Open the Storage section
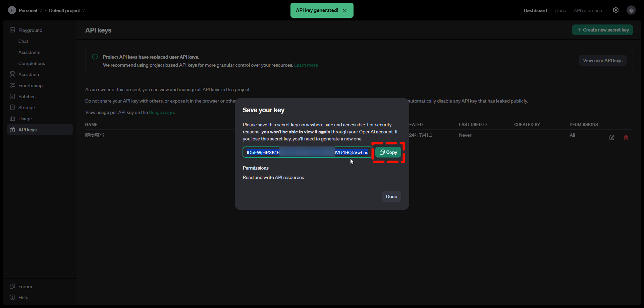Viewport: 644px width, 308px height. point(26,107)
